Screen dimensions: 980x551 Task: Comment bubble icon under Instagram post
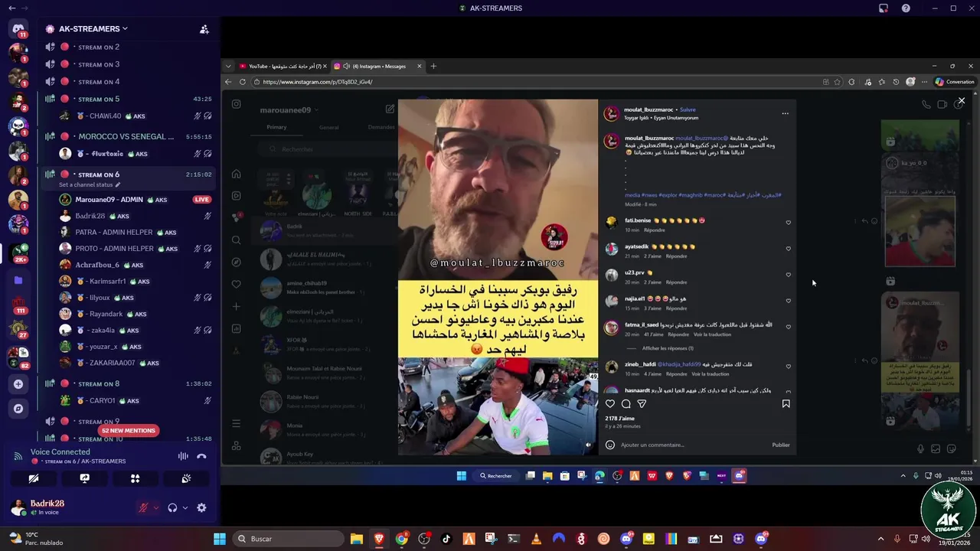click(626, 403)
